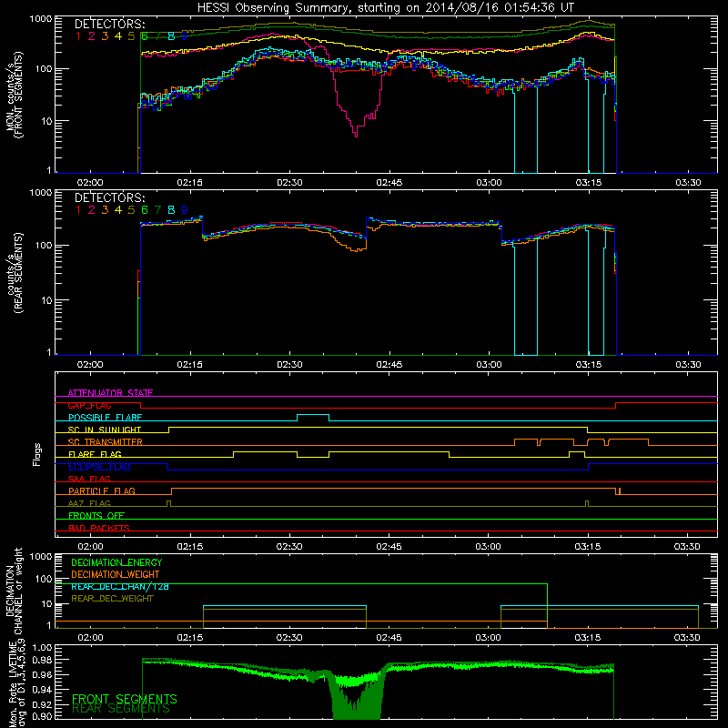This screenshot has height=728, width=728.
Task: Click the ECLIPSE_FLAG label
Action: point(99,467)
